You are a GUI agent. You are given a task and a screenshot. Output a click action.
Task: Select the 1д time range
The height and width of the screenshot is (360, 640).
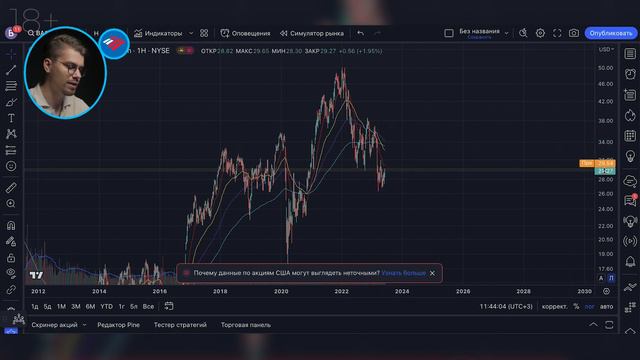coord(35,306)
